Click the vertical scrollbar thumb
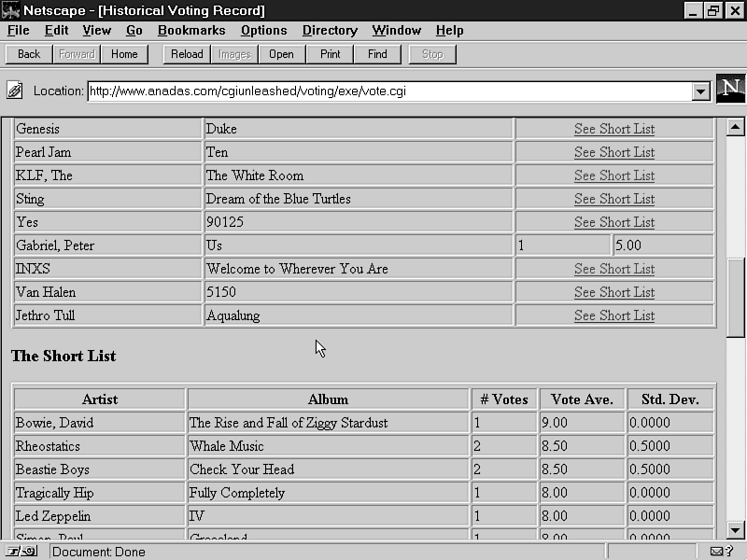The width and height of the screenshot is (747, 560). click(735, 298)
